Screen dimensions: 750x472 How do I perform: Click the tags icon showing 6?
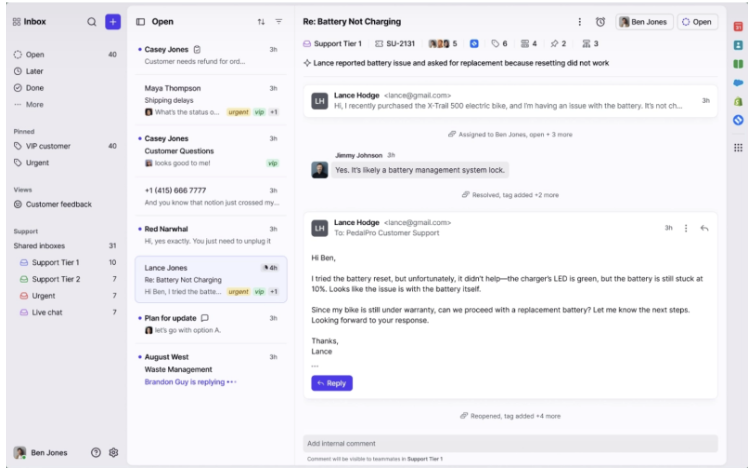[x=499, y=44]
